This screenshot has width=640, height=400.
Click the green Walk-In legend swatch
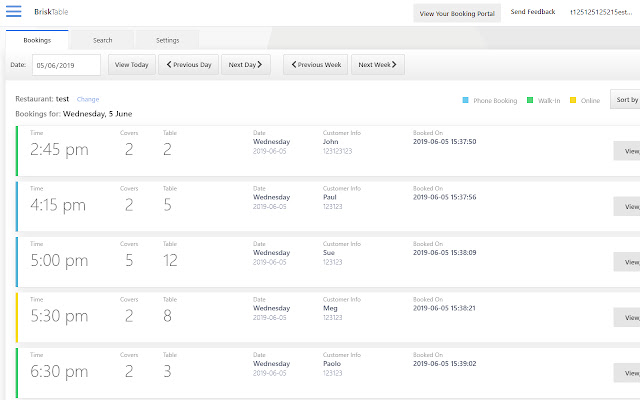point(530,100)
